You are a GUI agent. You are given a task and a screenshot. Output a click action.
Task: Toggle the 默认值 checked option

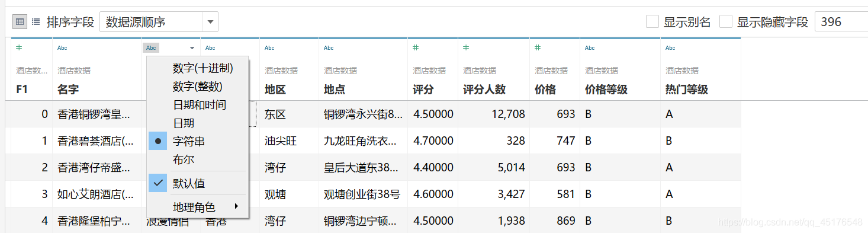(x=197, y=183)
